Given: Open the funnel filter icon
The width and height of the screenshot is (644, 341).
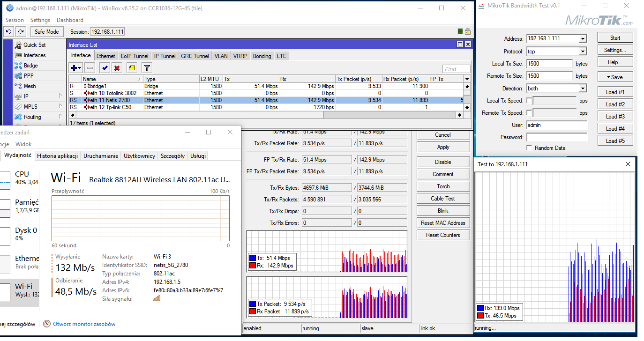Looking at the screenshot, I should point(147,68).
